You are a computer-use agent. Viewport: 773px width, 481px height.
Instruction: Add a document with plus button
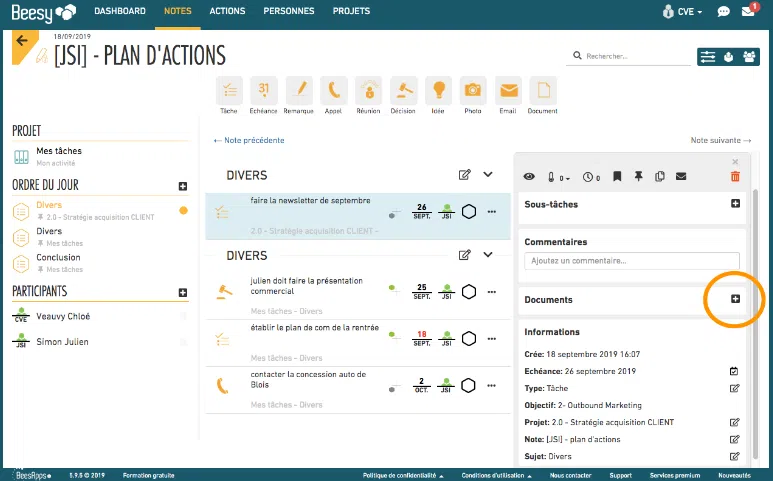point(735,299)
